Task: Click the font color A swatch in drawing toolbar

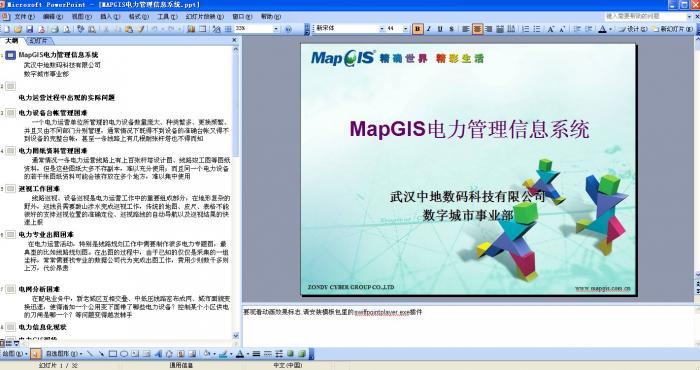Action: click(x=240, y=354)
